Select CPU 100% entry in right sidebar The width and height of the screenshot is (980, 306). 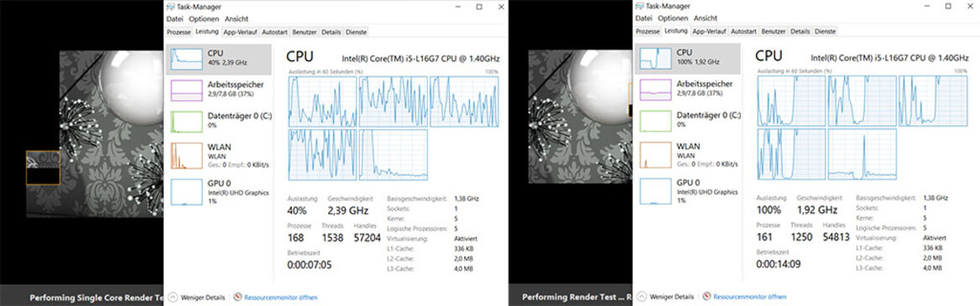click(x=687, y=59)
